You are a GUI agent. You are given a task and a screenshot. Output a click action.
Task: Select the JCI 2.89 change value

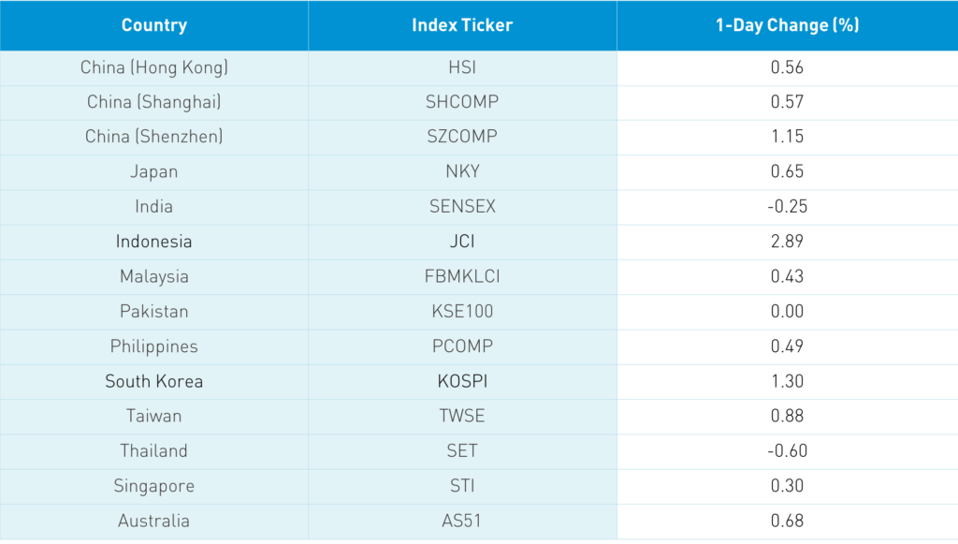(x=787, y=241)
